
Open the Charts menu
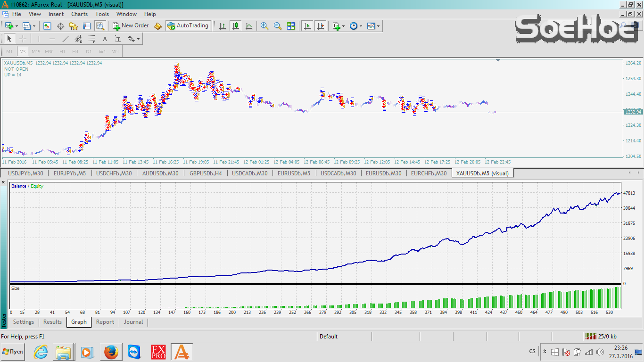point(79,14)
